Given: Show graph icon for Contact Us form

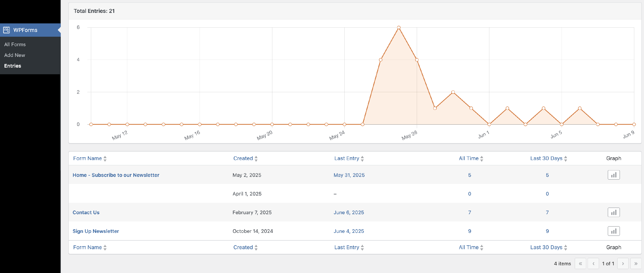Looking at the screenshot, I should tap(614, 212).
